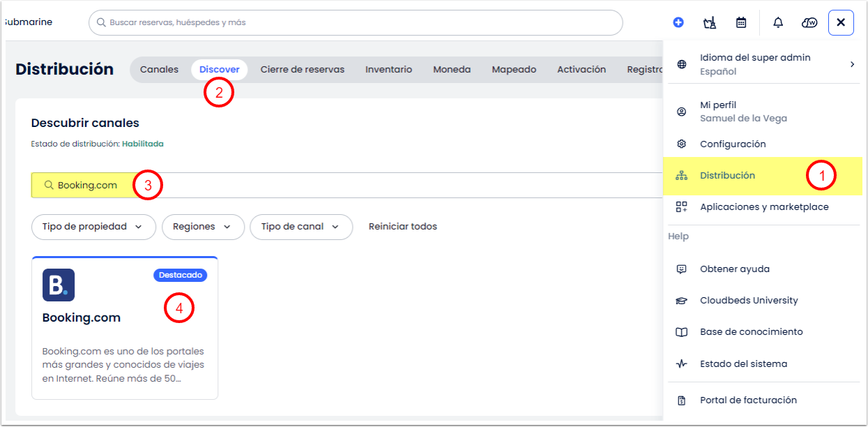Switch to the Canales tab
Image resolution: width=868 pixels, height=427 pixels.
(x=159, y=70)
